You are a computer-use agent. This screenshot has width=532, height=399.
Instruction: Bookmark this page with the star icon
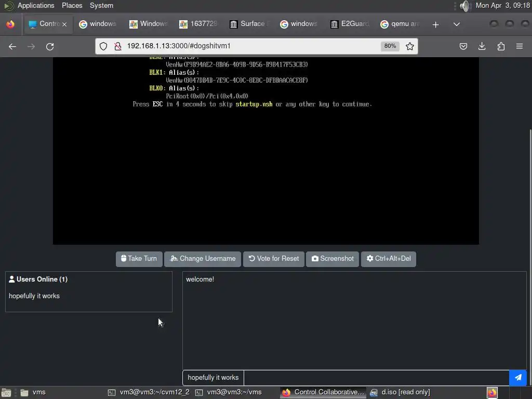410,46
